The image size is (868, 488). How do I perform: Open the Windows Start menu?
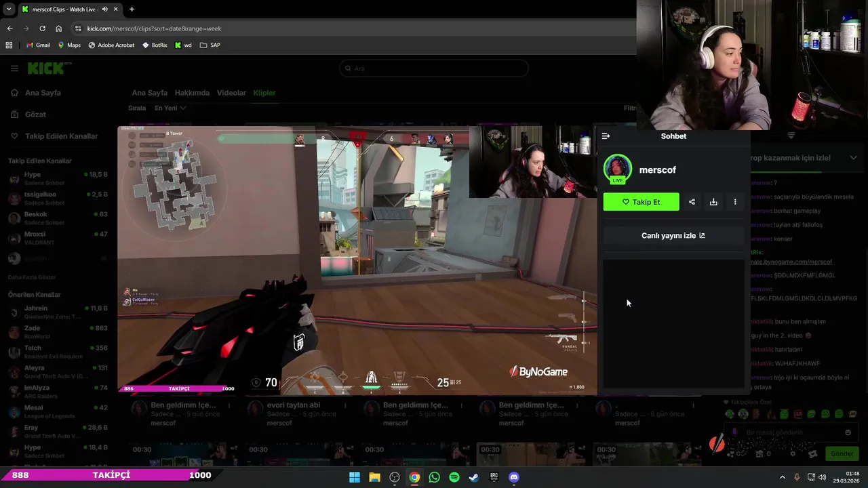(355, 477)
